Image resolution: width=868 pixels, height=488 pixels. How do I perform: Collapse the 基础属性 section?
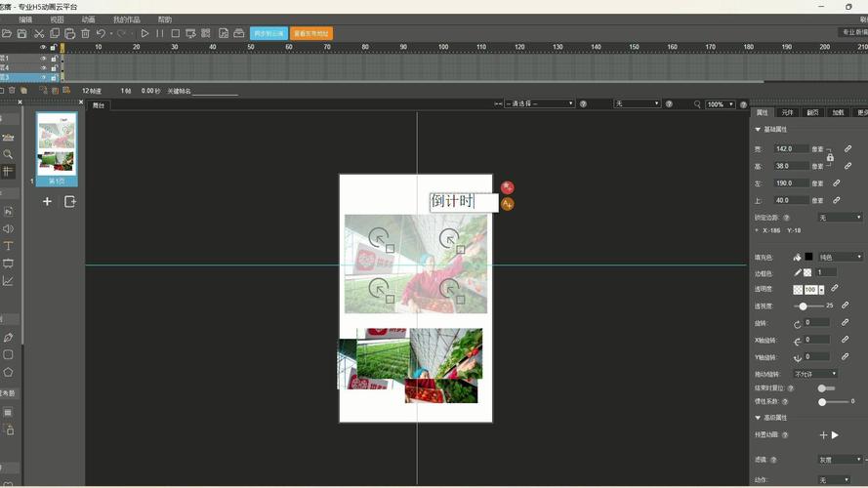click(758, 129)
